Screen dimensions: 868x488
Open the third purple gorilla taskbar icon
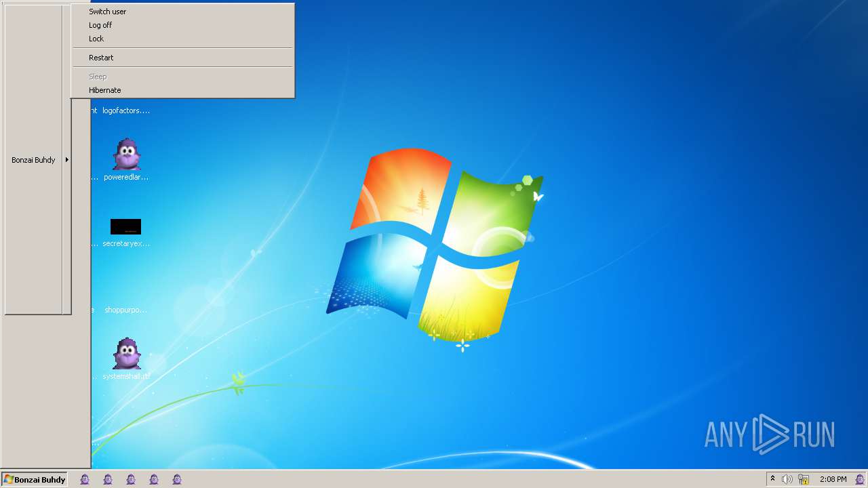[131, 479]
